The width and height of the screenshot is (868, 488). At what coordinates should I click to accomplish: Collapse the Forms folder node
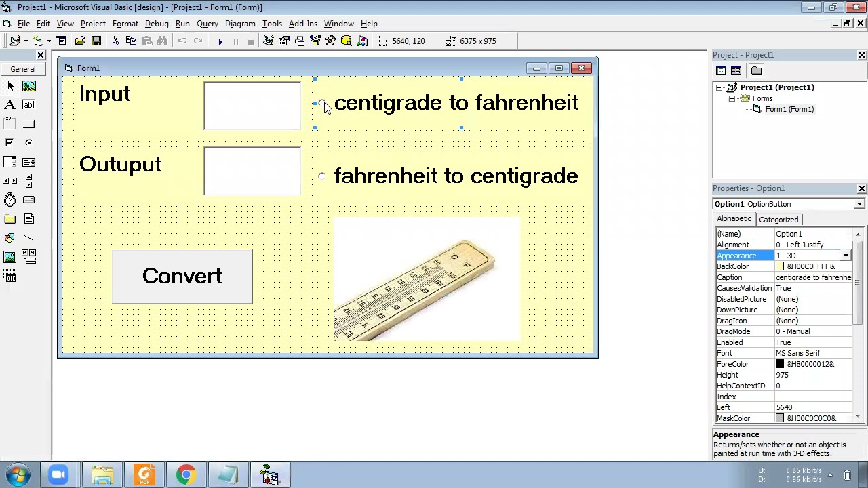[732, 98]
